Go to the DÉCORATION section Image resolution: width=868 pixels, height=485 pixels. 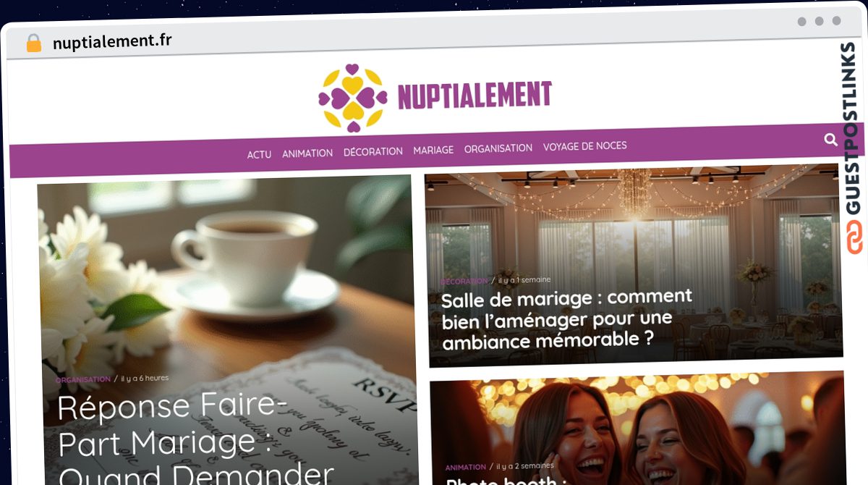[x=373, y=151]
